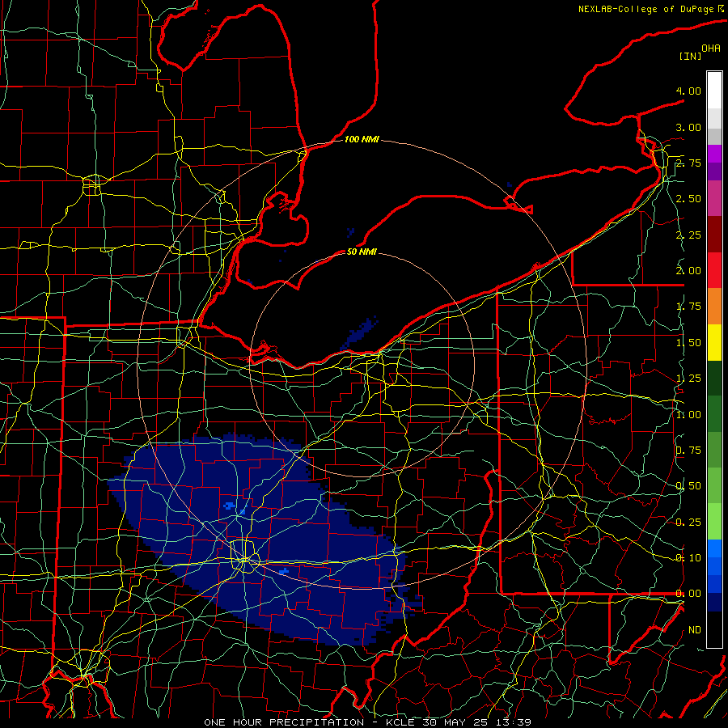Select the 1.75 legend value
728x728 pixels.
(x=688, y=307)
